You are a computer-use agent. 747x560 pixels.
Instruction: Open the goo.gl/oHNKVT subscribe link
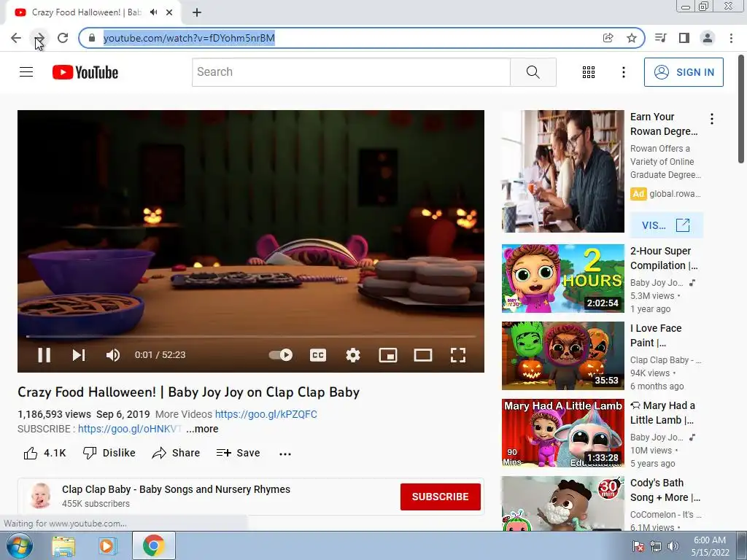tap(130, 429)
